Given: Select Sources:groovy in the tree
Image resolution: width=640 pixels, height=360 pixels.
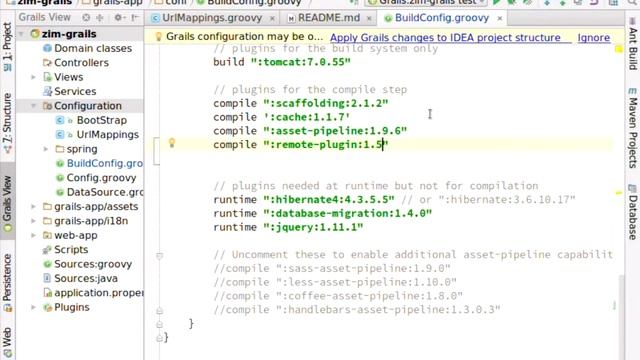Looking at the screenshot, I should pos(93,264).
